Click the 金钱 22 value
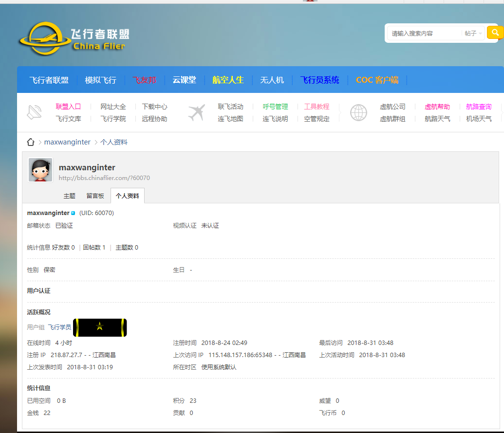The height and width of the screenshot is (433, 504). pos(47,413)
